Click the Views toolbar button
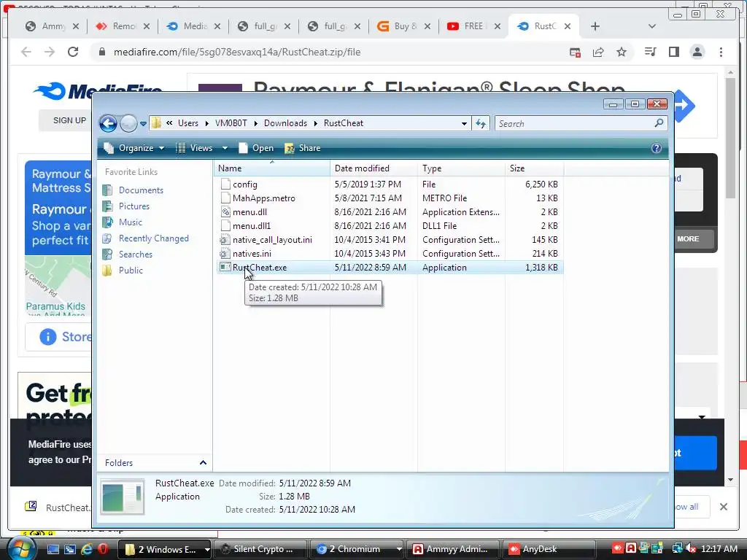 pyautogui.click(x=196, y=148)
